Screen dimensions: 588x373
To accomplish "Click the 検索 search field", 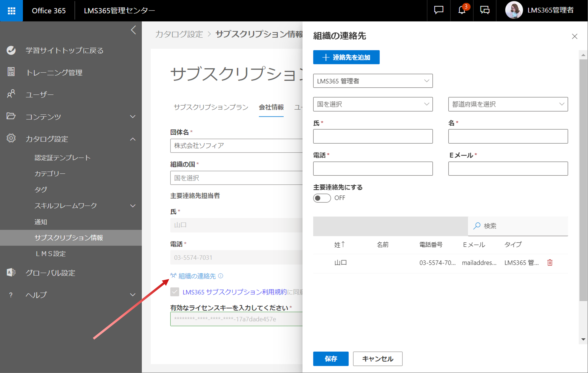I will (518, 226).
